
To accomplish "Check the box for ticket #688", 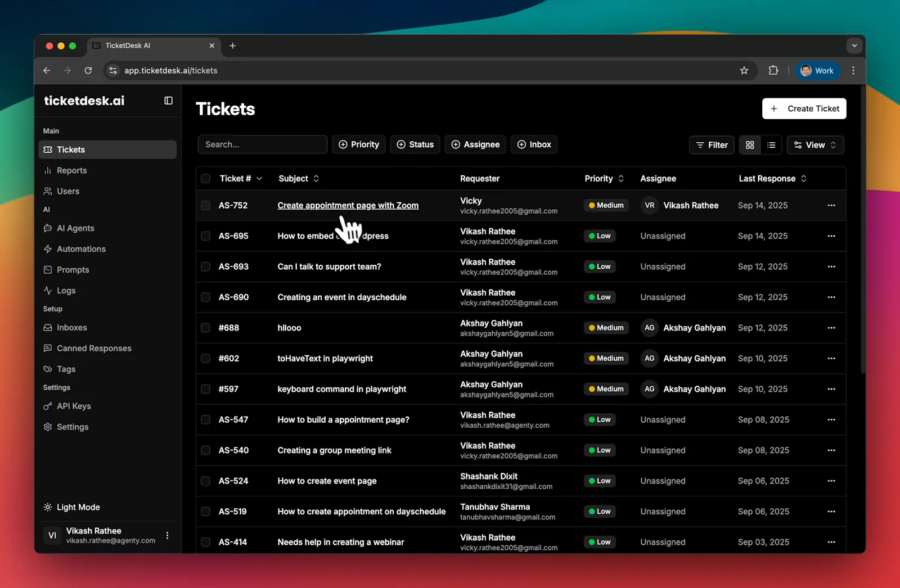I will tap(206, 328).
